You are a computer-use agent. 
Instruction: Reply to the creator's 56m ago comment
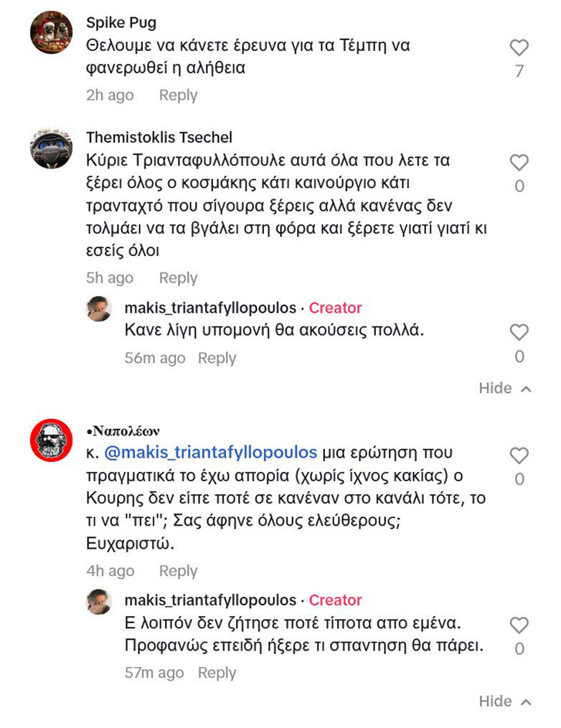[x=217, y=358]
